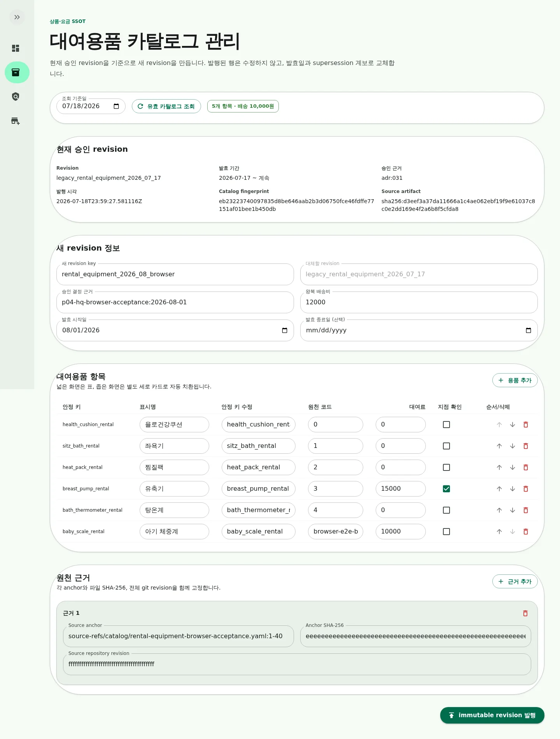Image resolution: width=560 pixels, height=739 pixels.
Task: Move breast_pump_rental row down
Action: coord(513,489)
